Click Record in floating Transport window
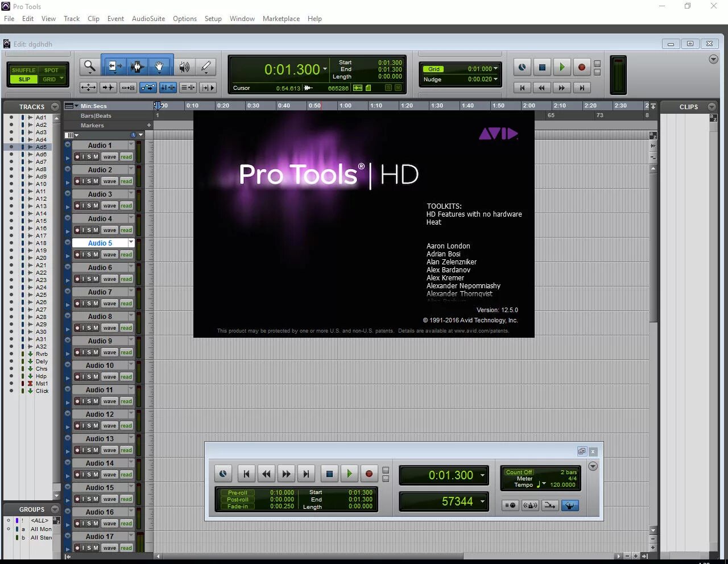This screenshot has width=728, height=564. [x=369, y=474]
